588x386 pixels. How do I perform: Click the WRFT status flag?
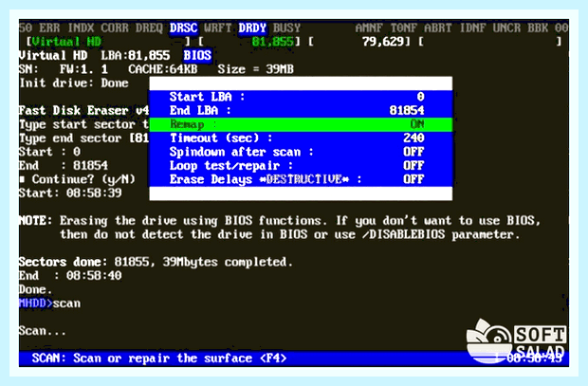[x=218, y=28]
